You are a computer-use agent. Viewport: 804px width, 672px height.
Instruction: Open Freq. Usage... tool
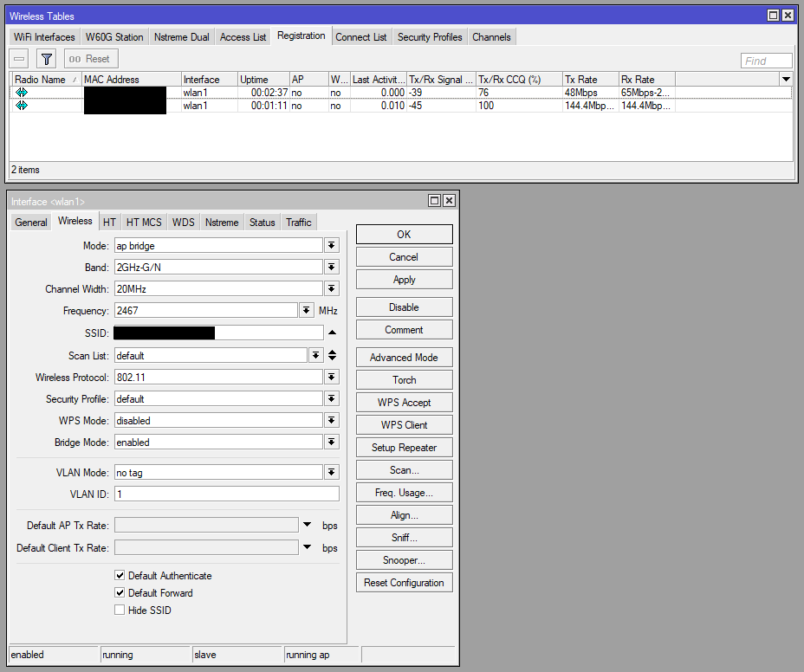pos(404,493)
